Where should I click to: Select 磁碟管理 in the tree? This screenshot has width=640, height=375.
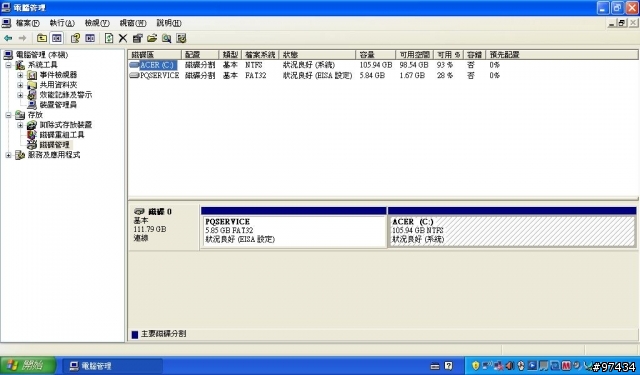pos(55,145)
